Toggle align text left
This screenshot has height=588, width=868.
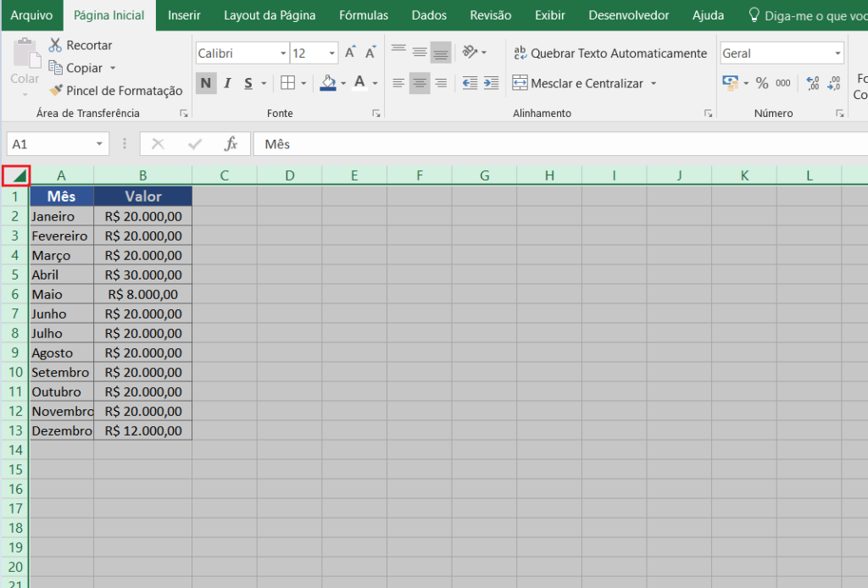point(398,83)
